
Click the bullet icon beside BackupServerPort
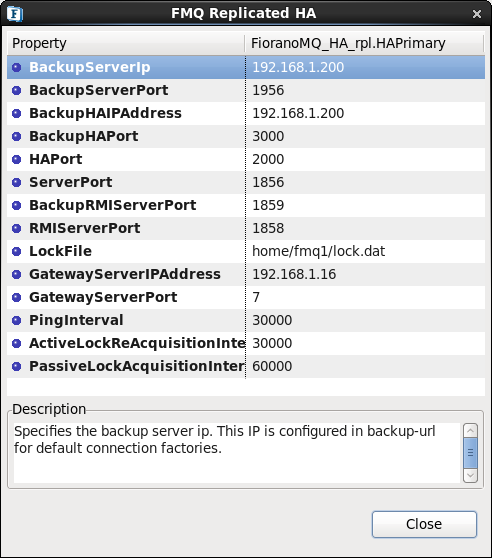coord(17,90)
